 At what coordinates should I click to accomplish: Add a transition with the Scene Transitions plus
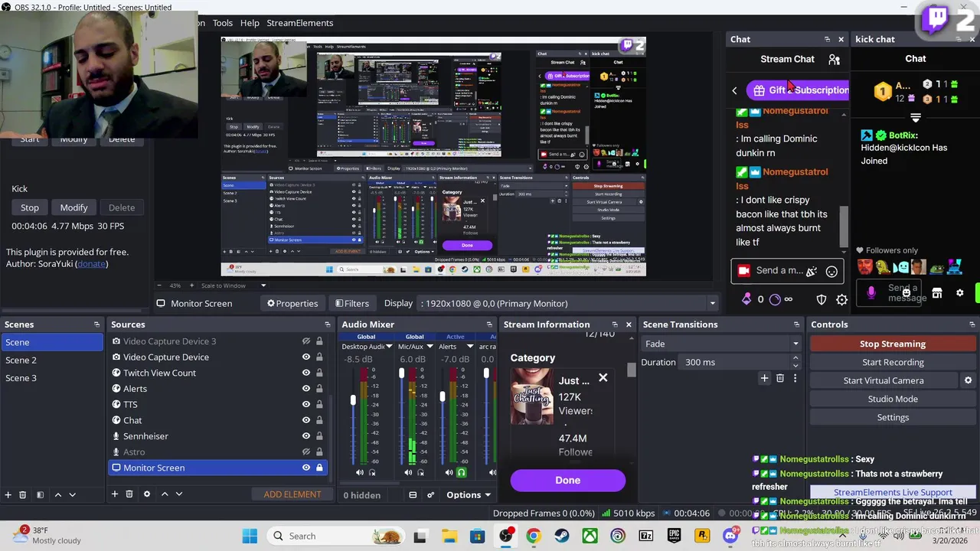pyautogui.click(x=764, y=378)
